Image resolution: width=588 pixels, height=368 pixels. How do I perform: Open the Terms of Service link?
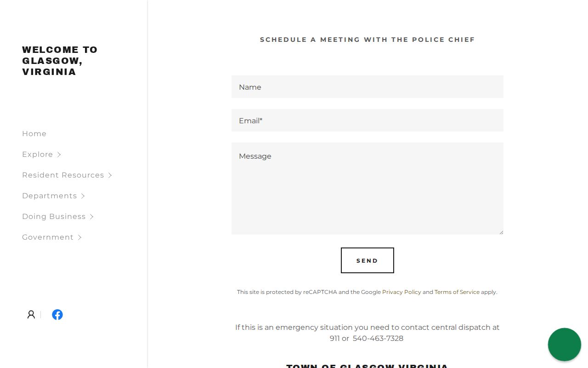coord(457,292)
